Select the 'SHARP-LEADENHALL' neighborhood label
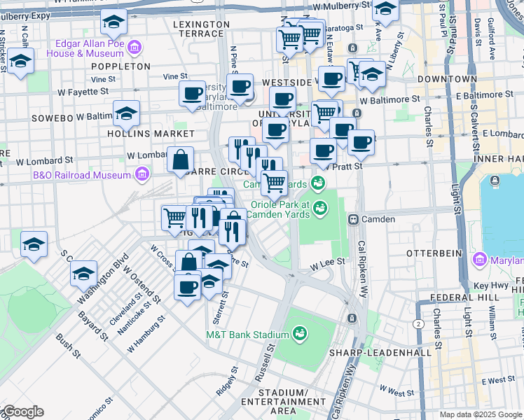This screenshot has height=420, width=524. click(x=380, y=353)
